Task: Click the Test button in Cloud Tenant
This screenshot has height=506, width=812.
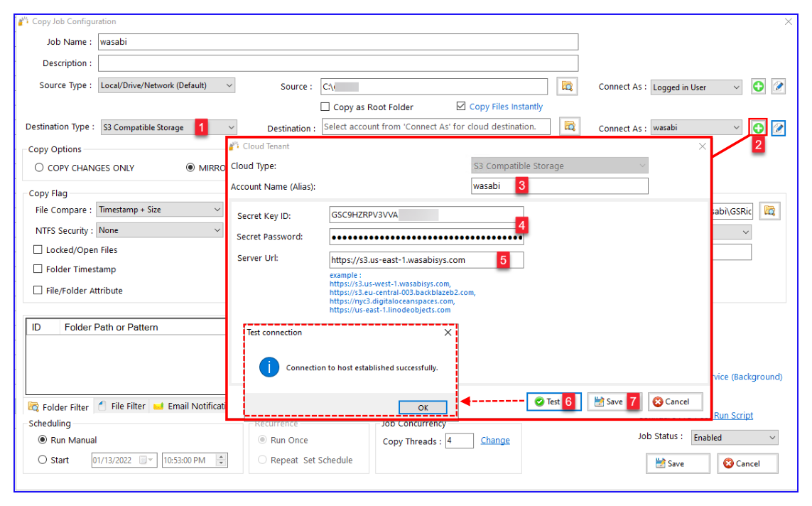Action: [x=553, y=402]
